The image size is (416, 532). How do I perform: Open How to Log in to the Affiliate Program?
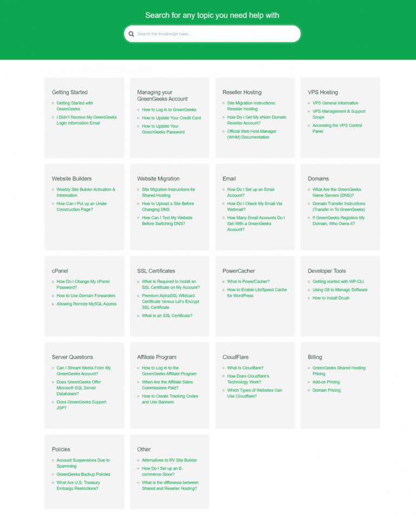[170, 371]
